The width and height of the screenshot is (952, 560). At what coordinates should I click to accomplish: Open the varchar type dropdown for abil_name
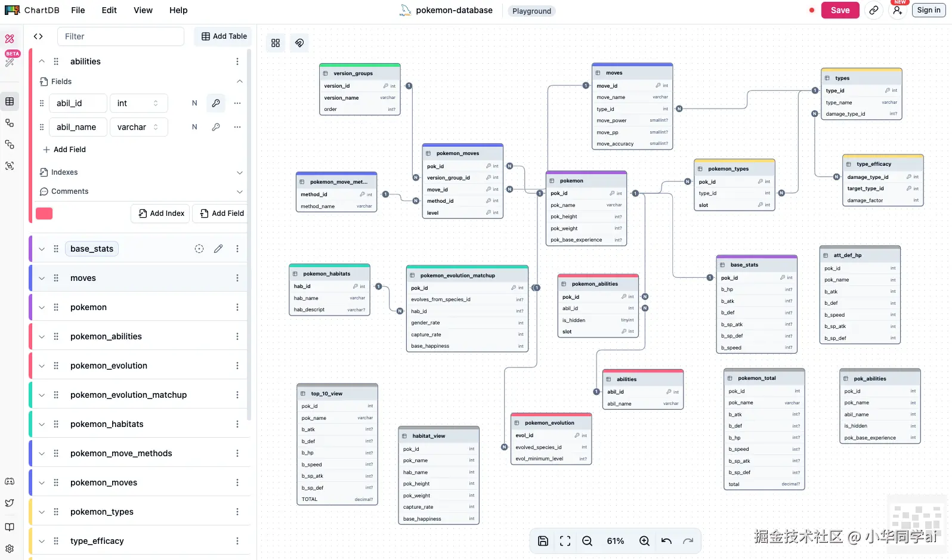tap(138, 127)
